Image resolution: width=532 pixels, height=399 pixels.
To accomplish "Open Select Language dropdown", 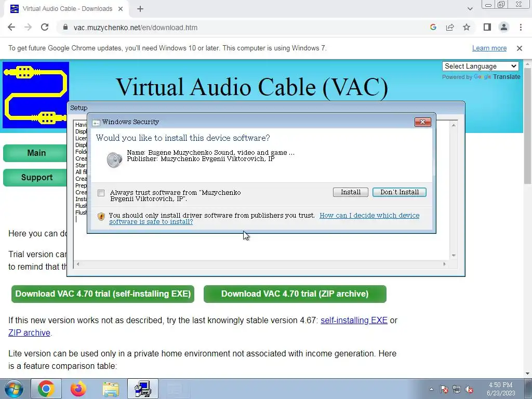I will coord(481,66).
